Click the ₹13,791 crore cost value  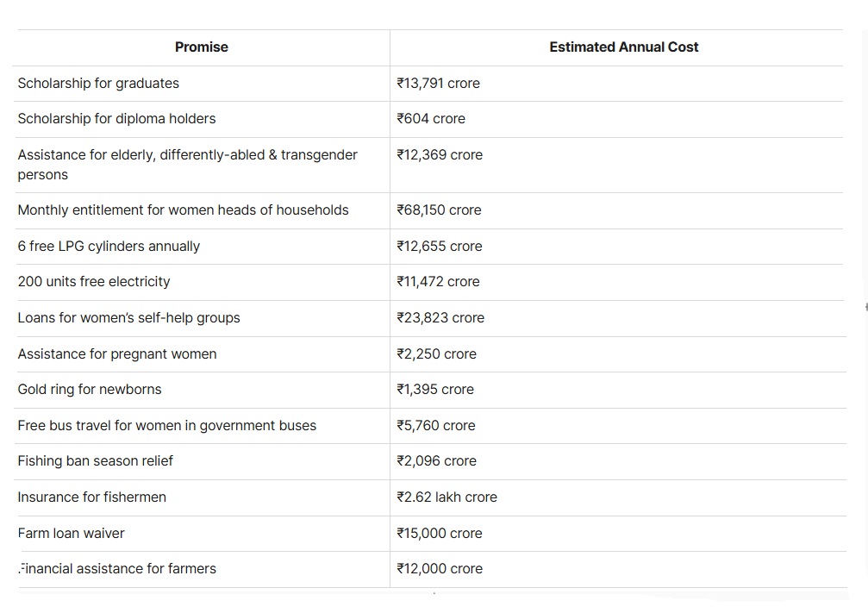click(438, 84)
